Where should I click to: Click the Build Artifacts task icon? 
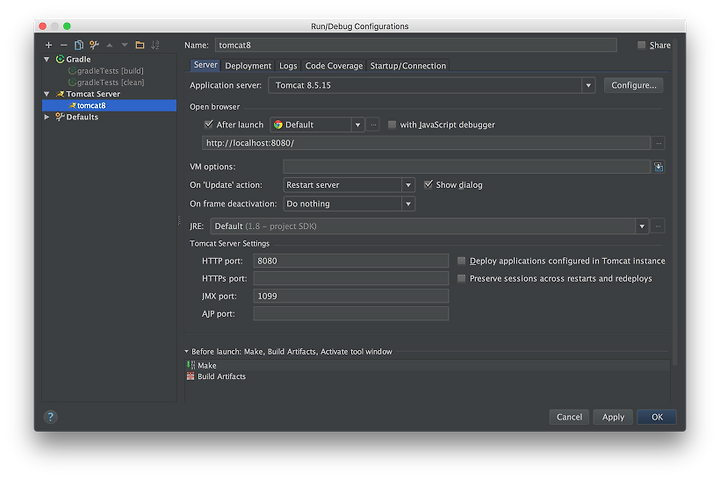pyautogui.click(x=191, y=376)
